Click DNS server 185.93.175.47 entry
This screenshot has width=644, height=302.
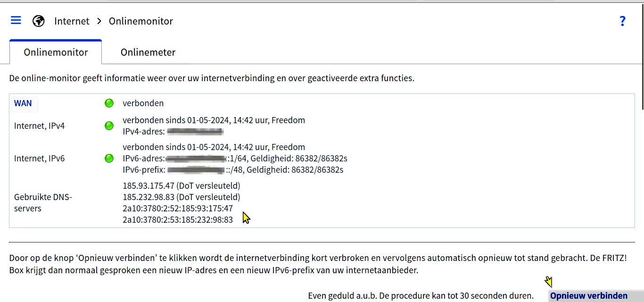coord(182,185)
